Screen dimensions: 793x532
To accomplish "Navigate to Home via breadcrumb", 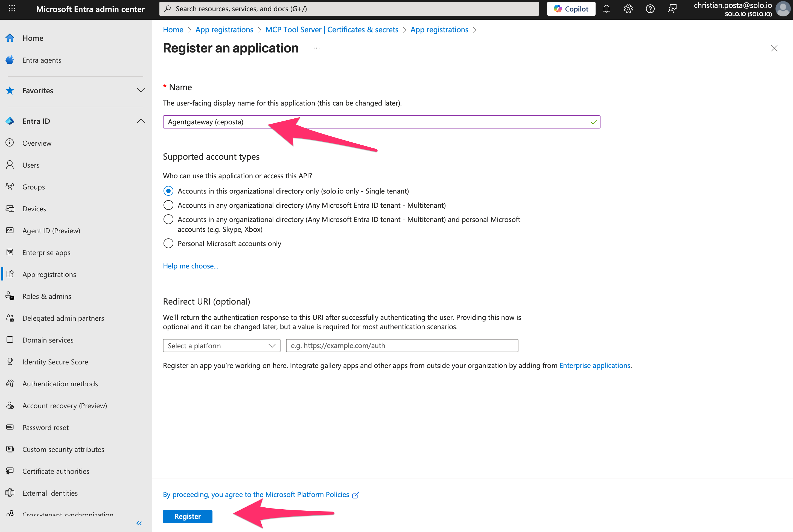I will pyautogui.click(x=173, y=30).
